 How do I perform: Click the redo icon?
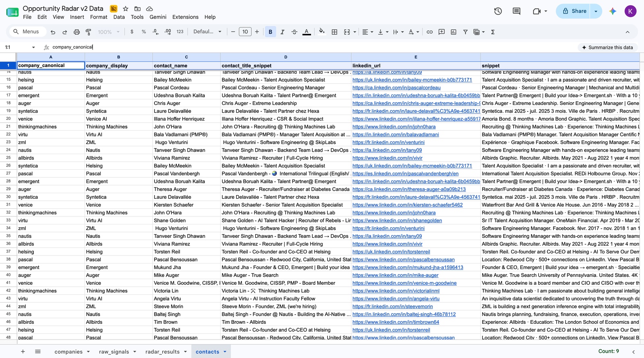coord(65,32)
